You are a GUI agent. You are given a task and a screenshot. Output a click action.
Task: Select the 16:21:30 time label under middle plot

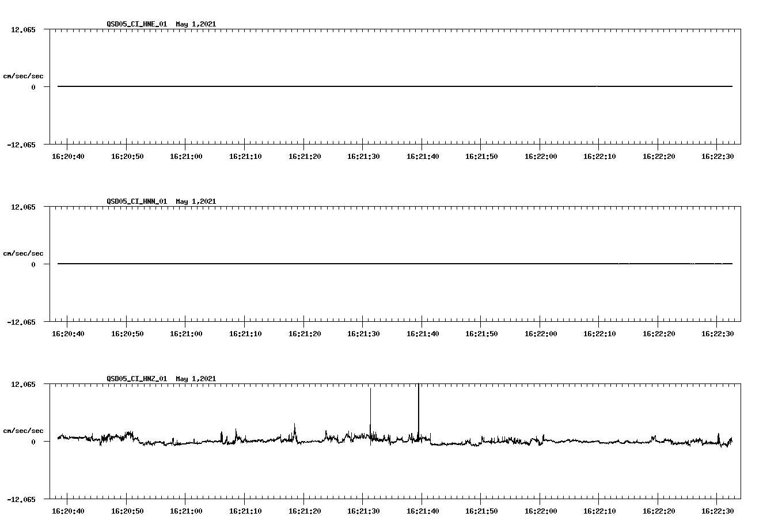363,332
